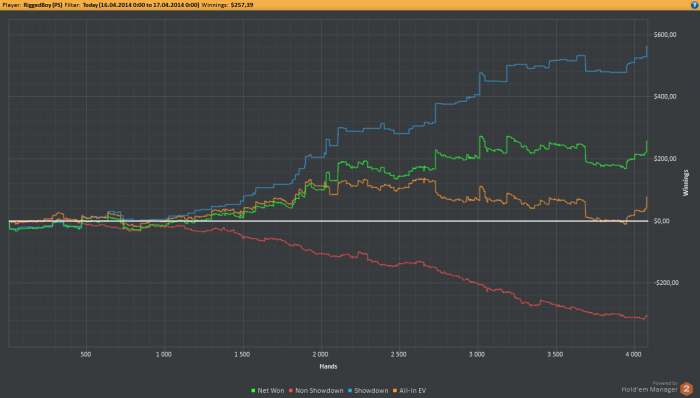This screenshot has height=398, width=700.
Task: Click the vertical Winnings axis title
Action: 686,183
